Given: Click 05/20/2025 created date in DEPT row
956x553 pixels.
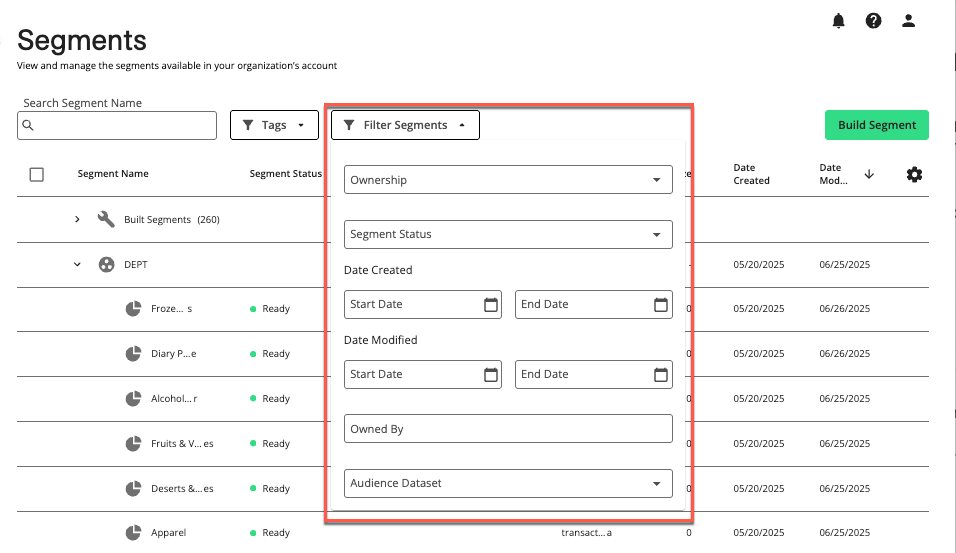Looking at the screenshot, I should pos(758,265).
